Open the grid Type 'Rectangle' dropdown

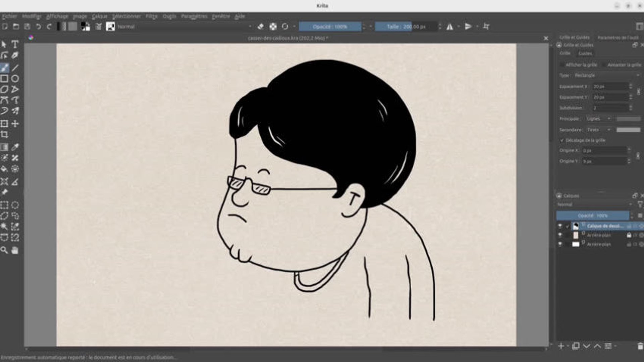606,75
